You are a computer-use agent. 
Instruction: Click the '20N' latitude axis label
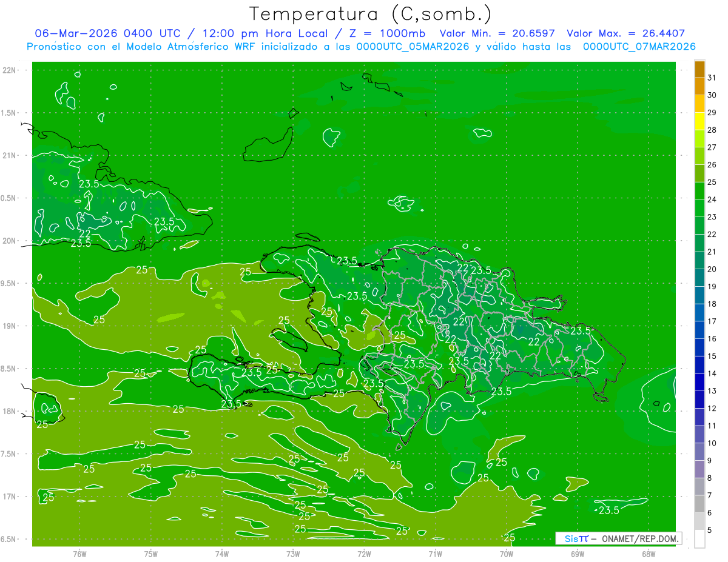click(8, 241)
